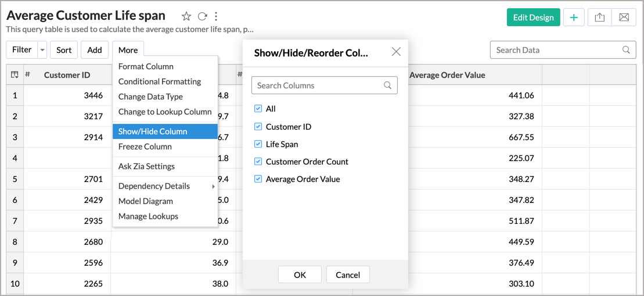Click into the Search Columns field
Viewport: 644px width, 296px height.
318,85
